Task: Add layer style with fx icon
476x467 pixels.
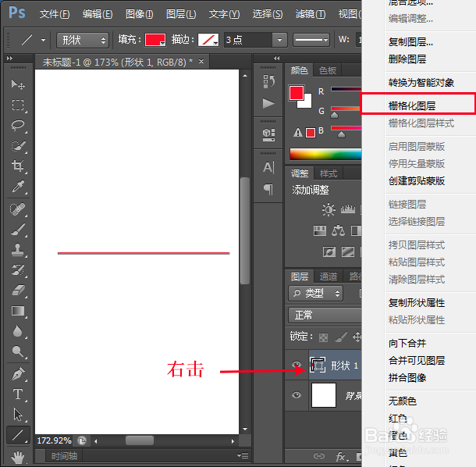Action: coord(342,456)
